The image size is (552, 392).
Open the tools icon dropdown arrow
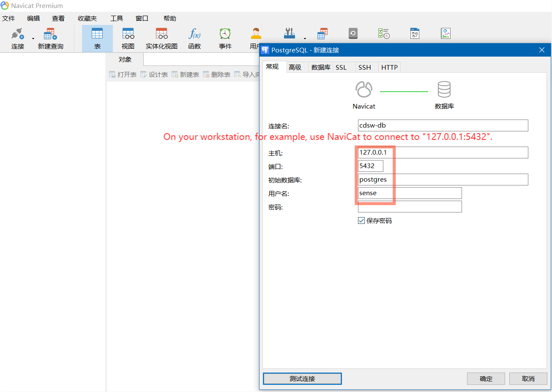304,39
